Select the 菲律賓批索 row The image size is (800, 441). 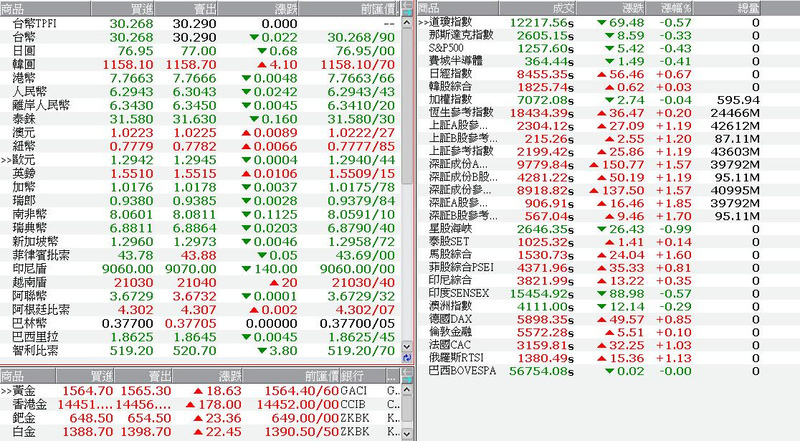tap(199, 255)
